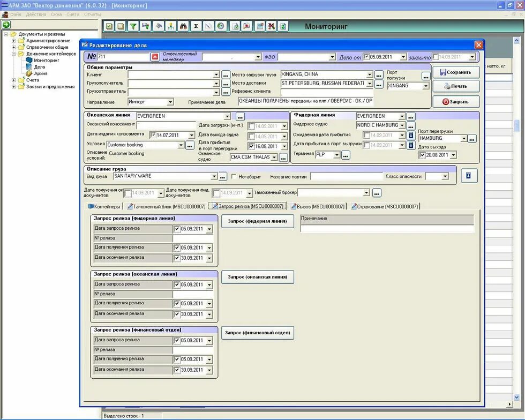This screenshot has width=525, height=420.
Task: Click ellipsis button next to Вид груза SANITARY WARE
Action: [223, 176]
